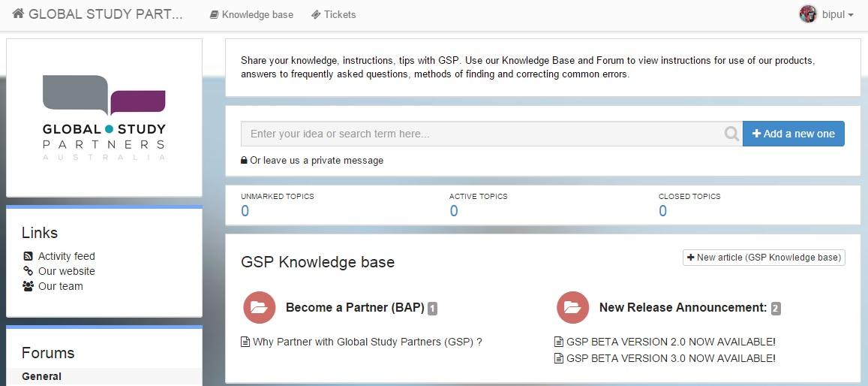The height and width of the screenshot is (386, 868).
Task: Open New Release Announcement category heading
Action: click(x=683, y=307)
